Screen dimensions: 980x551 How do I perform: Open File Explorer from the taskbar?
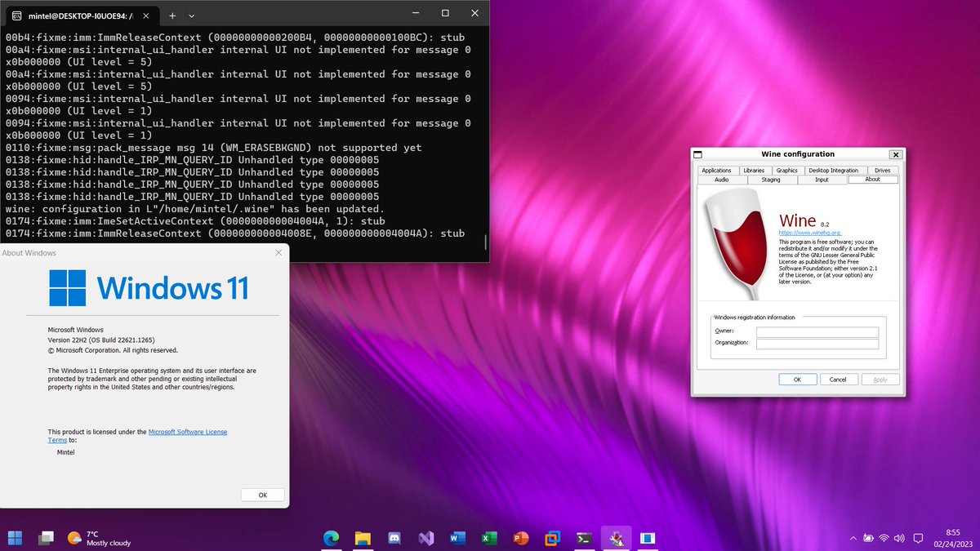363,538
